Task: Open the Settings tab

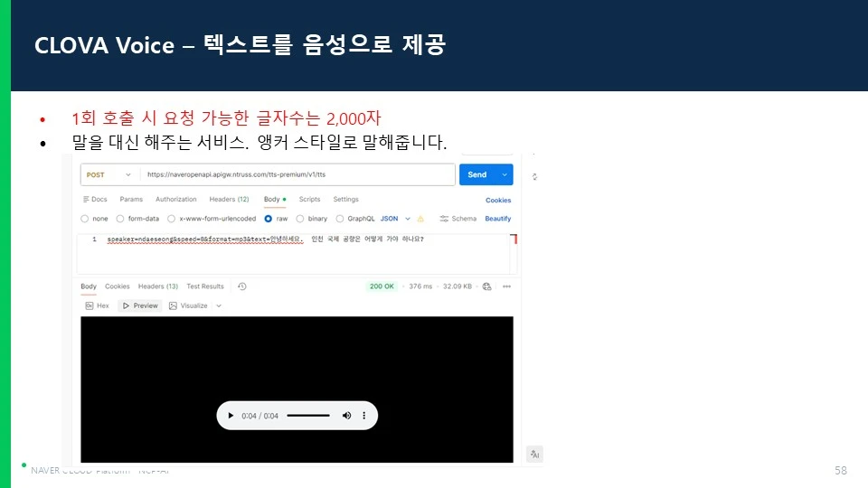Action: pyautogui.click(x=346, y=199)
